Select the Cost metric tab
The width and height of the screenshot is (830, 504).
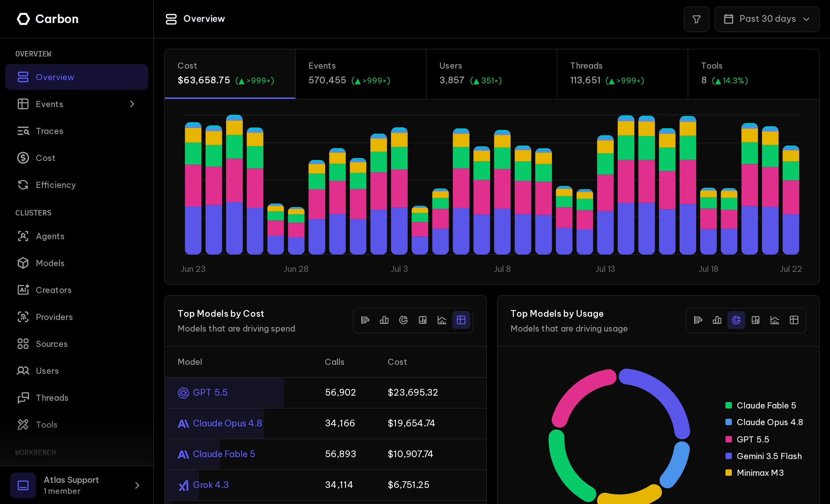[230, 74]
